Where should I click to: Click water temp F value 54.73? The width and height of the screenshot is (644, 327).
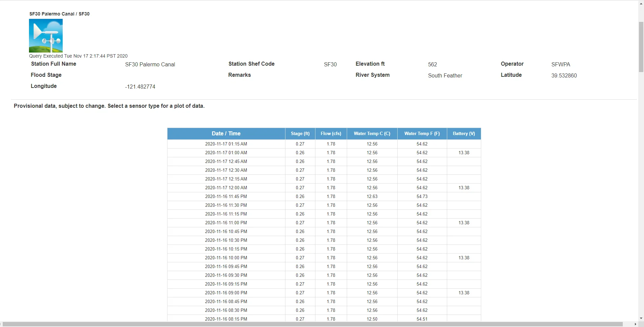[x=422, y=196]
